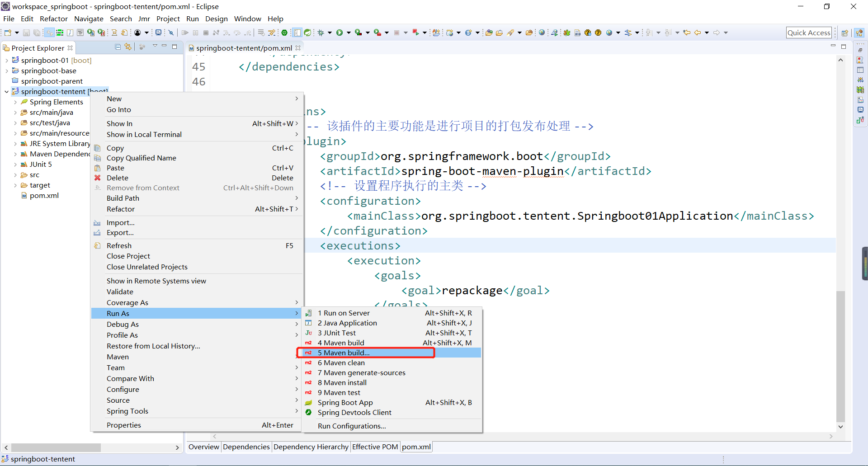
Task: Click the Debug bug toolbar icon
Action: (321, 33)
